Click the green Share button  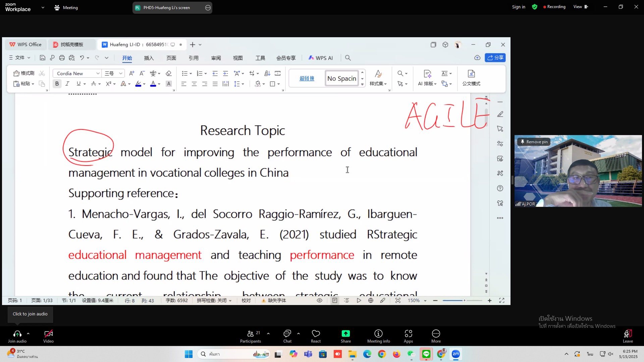(x=346, y=337)
